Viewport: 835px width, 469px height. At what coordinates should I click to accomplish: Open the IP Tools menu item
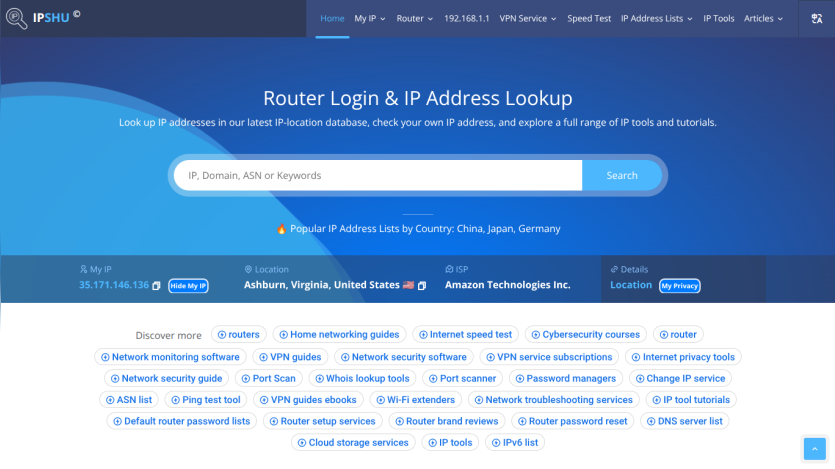coord(718,19)
